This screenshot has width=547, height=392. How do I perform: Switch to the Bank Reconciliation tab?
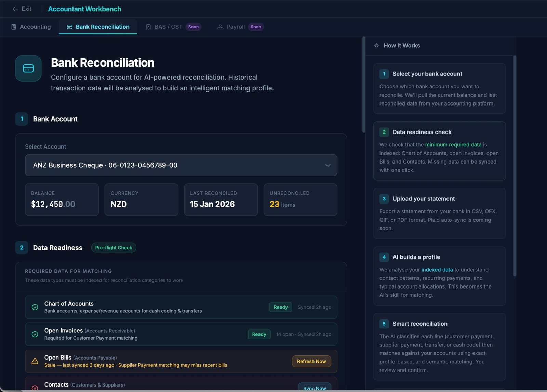click(x=102, y=27)
